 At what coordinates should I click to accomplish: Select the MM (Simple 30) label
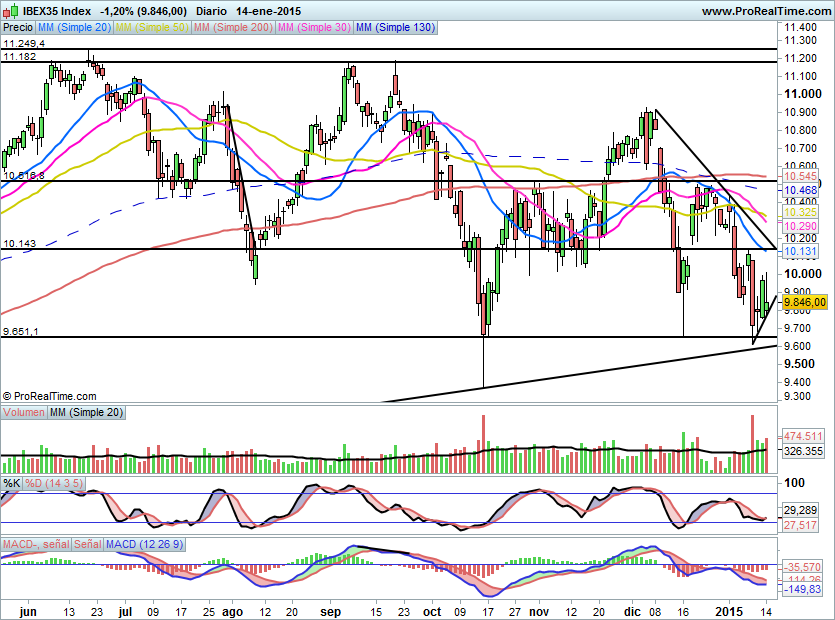pos(314,27)
